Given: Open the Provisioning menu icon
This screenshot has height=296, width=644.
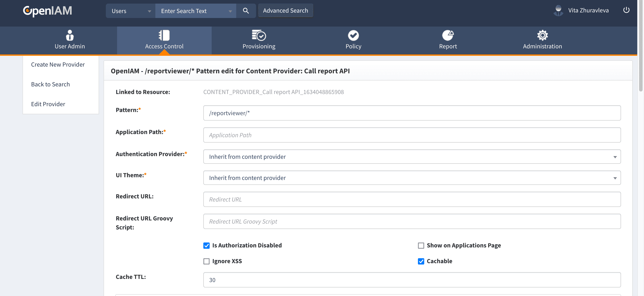Looking at the screenshot, I should [259, 36].
